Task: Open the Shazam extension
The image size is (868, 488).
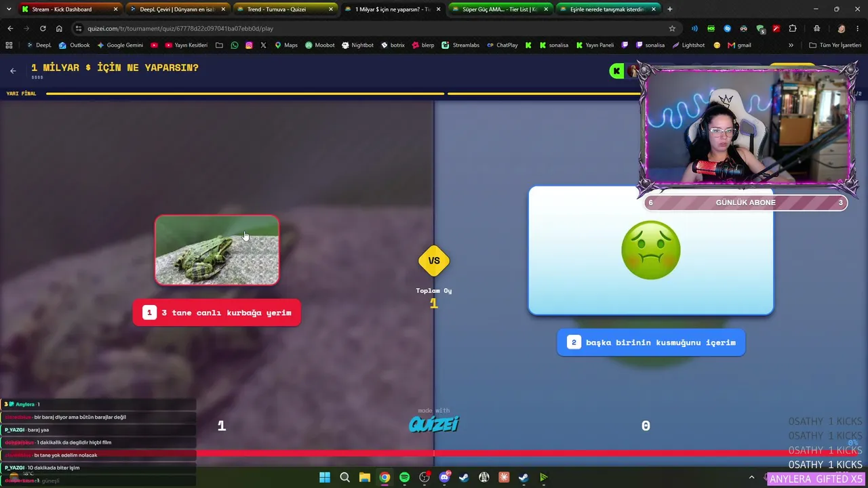Action: pos(727,28)
